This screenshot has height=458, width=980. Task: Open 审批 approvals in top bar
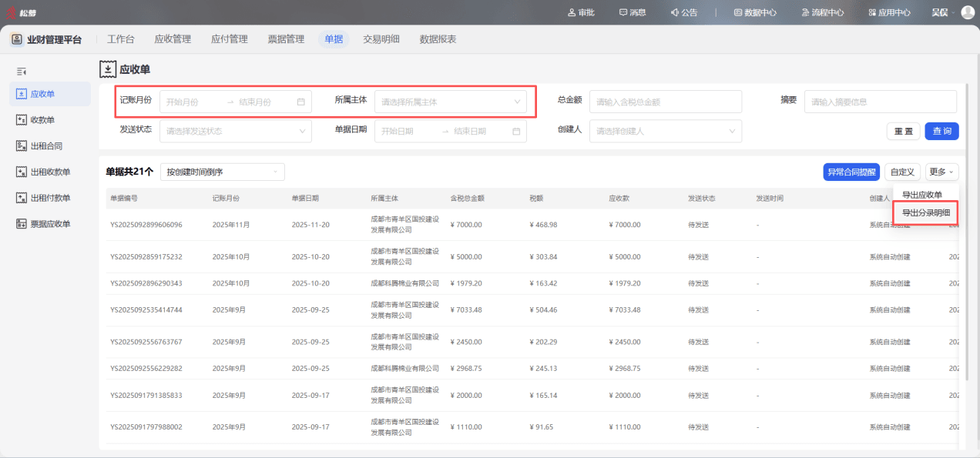coord(582,12)
